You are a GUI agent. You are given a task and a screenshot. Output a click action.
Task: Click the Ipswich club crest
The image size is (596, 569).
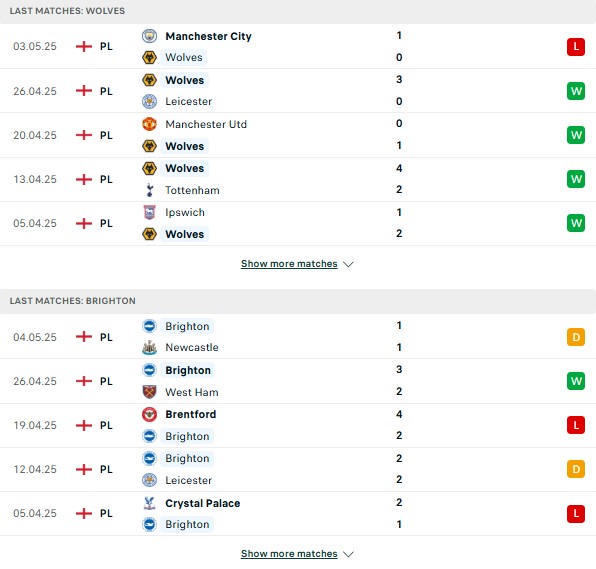click(149, 212)
